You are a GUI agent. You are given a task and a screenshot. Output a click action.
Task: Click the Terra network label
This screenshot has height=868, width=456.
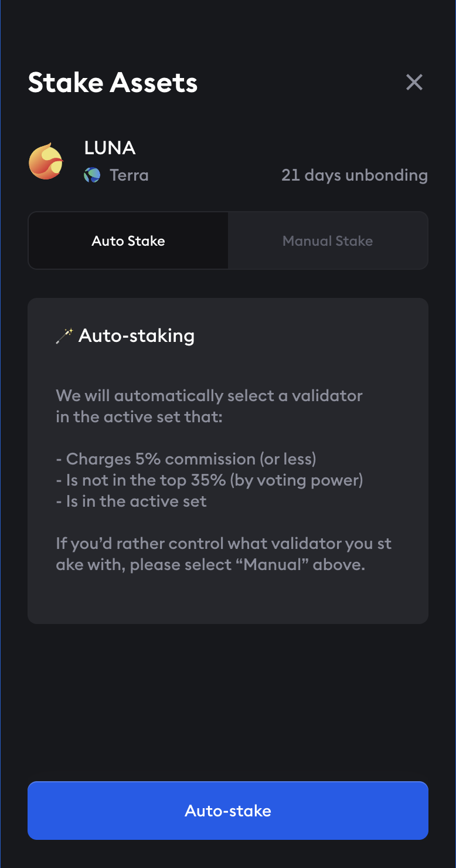[x=129, y=175]
